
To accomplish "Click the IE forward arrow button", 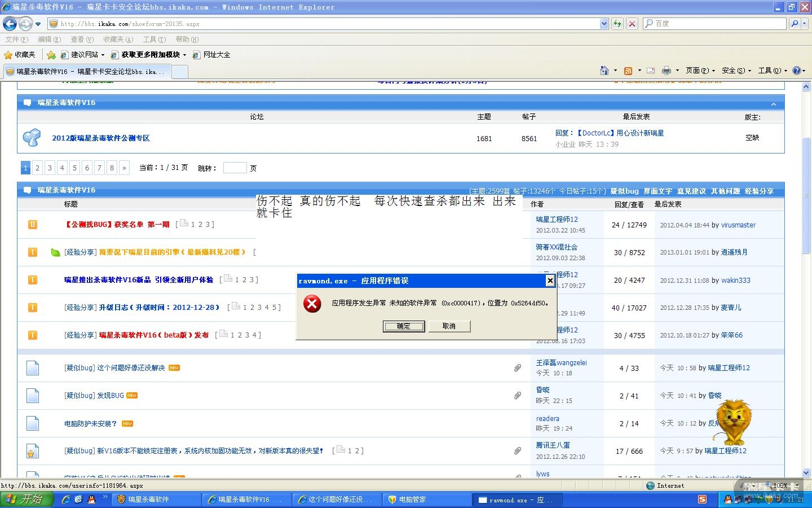I will (25, 24).
